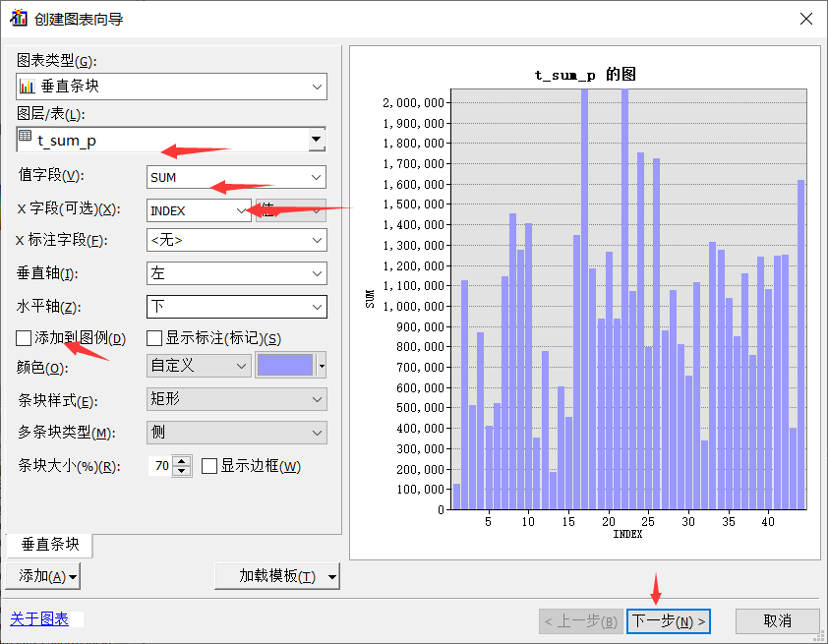828x644 pixels.
Task: Open the 关于图表 link
Action: coord(39,618)
